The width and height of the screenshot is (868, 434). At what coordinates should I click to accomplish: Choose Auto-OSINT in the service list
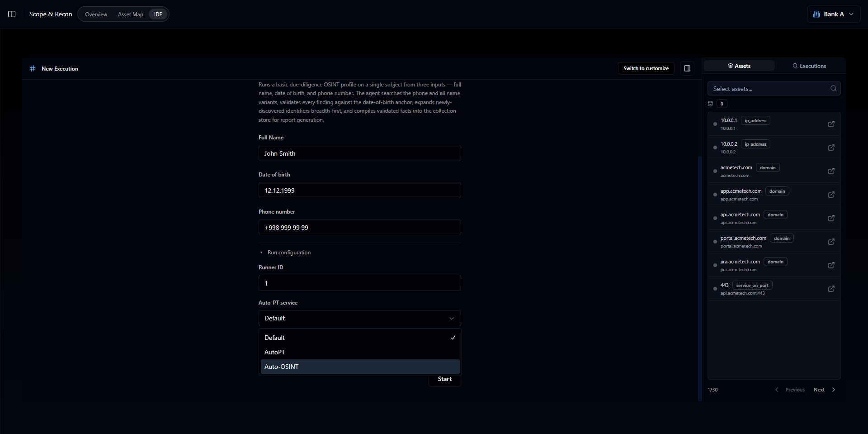360,367
